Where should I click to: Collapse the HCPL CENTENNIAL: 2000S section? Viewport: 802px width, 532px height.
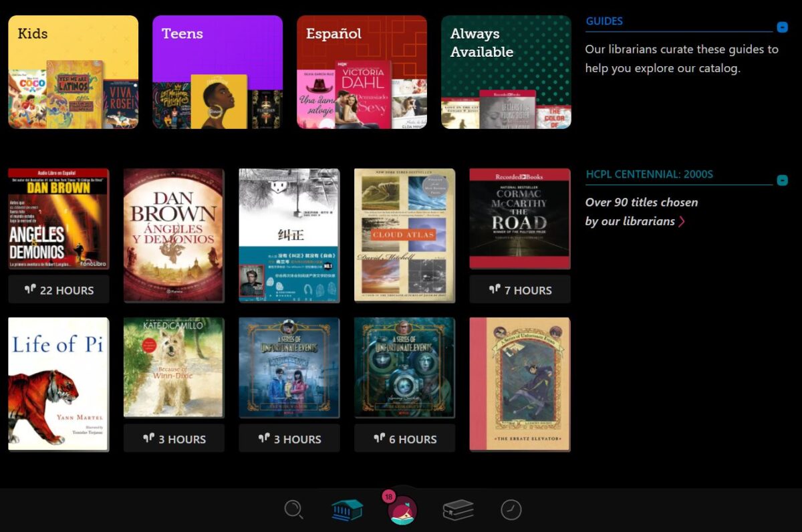pyautogui.click(x=782, y=180)
